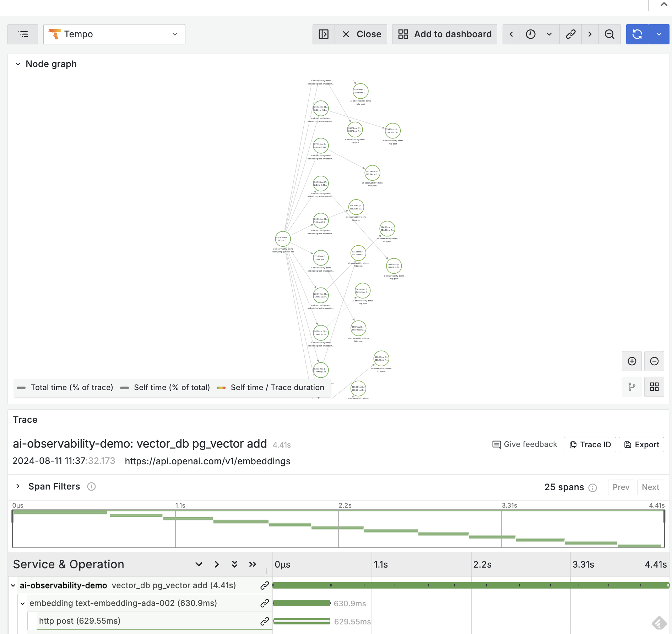Open Span Filters info icon
Screen dimensions: 672x634
91,486
